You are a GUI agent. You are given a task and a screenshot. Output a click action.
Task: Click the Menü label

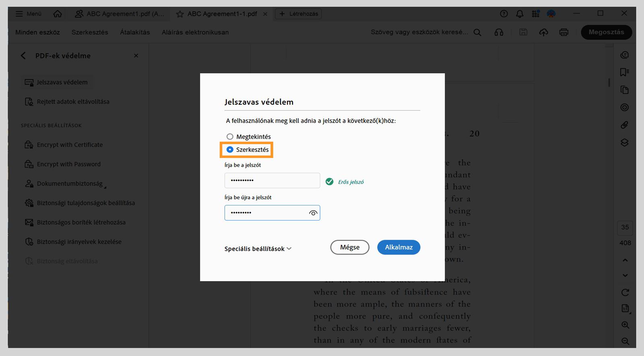coord(34,14)
